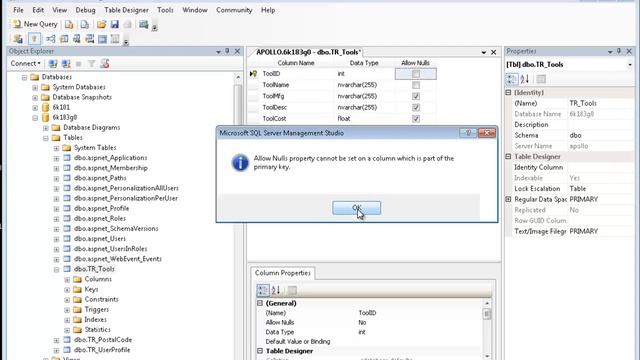Click the Property Pages icon in Properties panel
The image size is (640, 360).
(541, 79)
